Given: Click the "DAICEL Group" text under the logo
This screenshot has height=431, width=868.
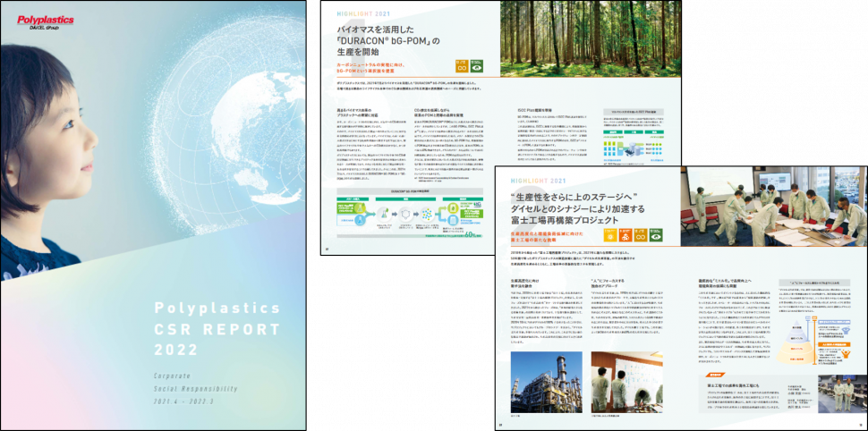Looking at the screenshot, I should point(44,27).
